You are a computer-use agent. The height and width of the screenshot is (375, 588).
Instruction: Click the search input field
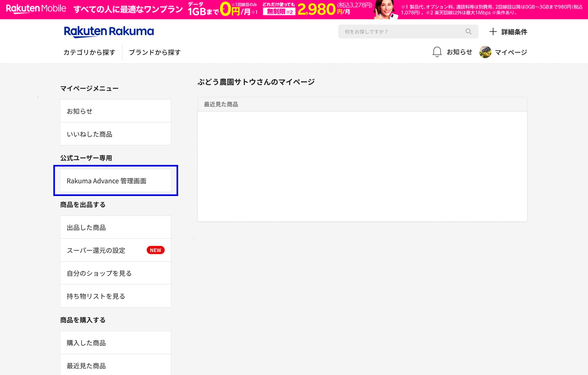click(401, 31)
